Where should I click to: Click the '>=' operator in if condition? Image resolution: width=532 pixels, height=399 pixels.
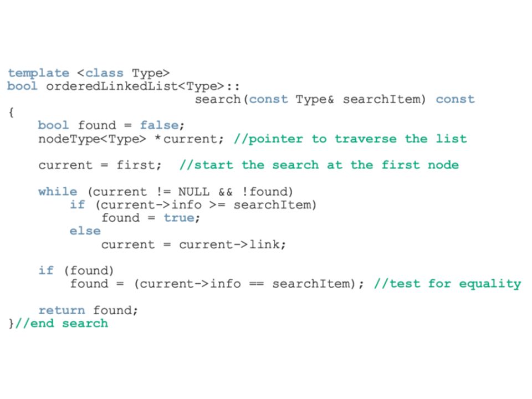pos(217,205)
